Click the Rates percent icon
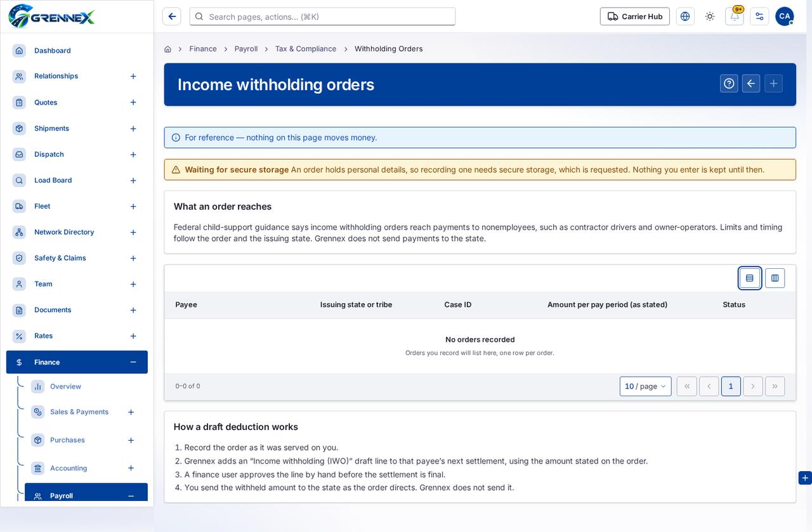812x532 pixels. 20,336
